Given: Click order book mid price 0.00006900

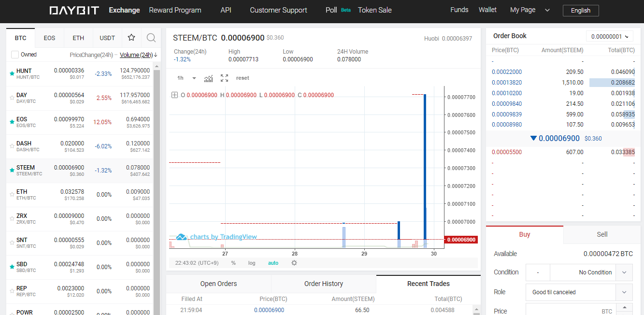Looking at the screenshot, I should coord(559,138).
